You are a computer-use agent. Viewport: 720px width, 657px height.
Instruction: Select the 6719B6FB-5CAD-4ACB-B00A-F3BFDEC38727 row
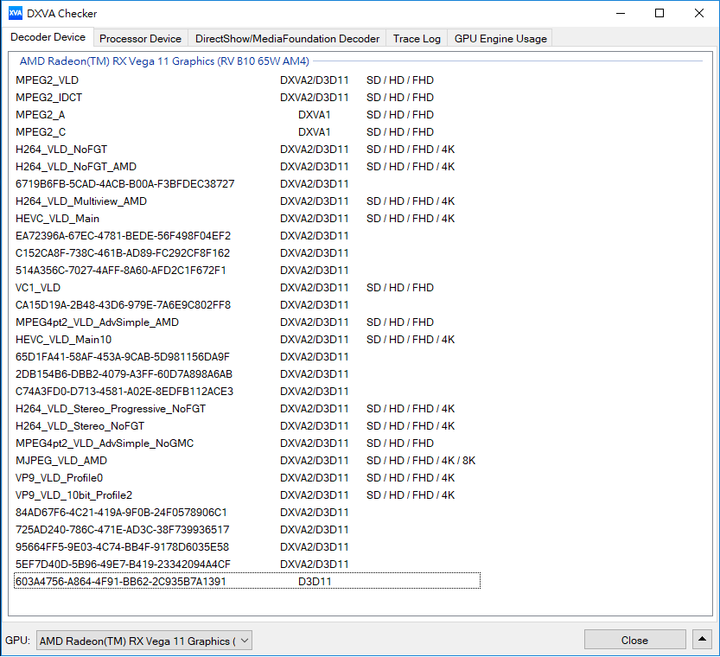pos(247,184)
